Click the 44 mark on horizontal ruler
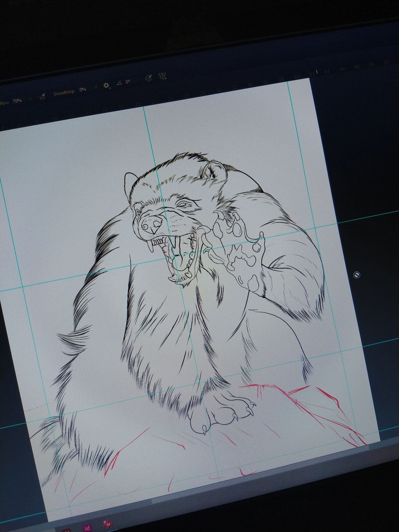This screenshot has width=399, height=532. click(x=327, y=72)
